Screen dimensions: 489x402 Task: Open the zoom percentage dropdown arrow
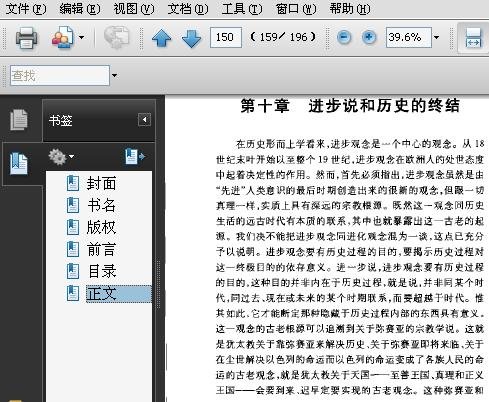point(436,37)
